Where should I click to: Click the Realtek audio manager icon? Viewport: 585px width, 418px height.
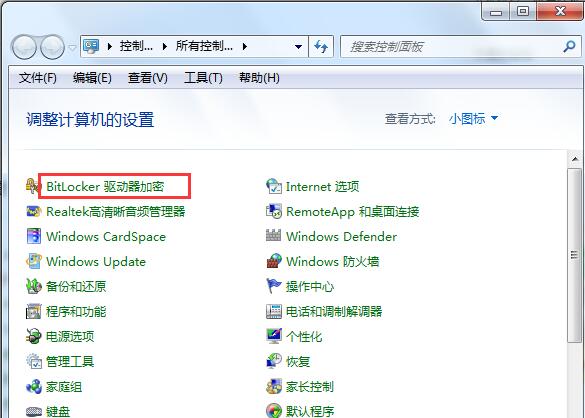pyautogui.click(x=33, y=211)
